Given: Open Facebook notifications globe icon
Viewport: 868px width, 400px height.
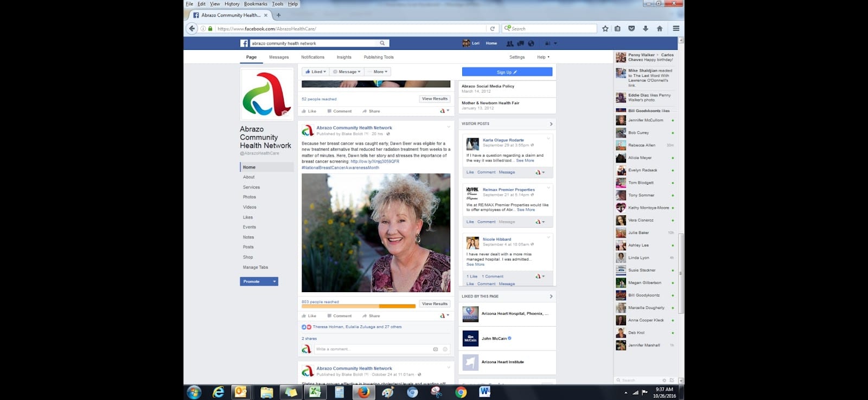Looking at the screenshot, I should pos(531,43).
